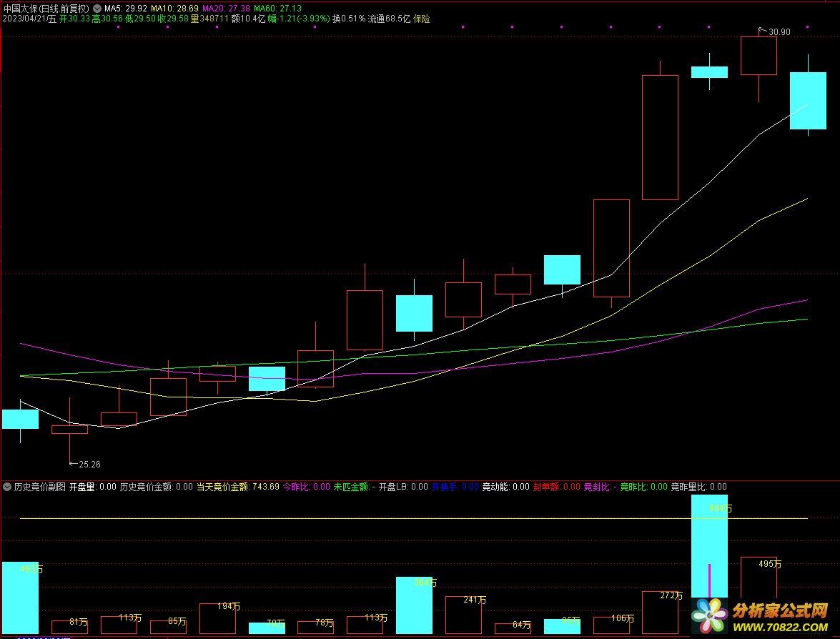Select the 106万 auction volume bar
The height and width of the screenshot is (639, 840).
click(611, 625)
